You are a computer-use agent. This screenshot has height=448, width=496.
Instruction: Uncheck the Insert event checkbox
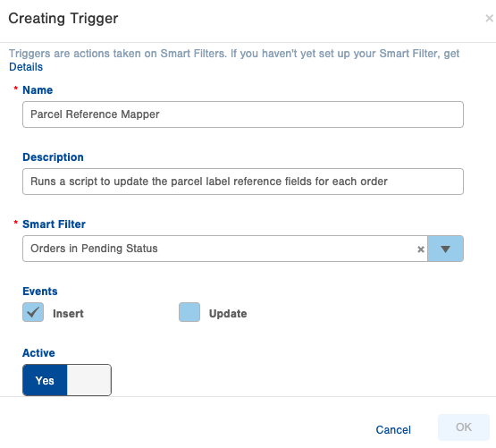[x=33, y=312]
